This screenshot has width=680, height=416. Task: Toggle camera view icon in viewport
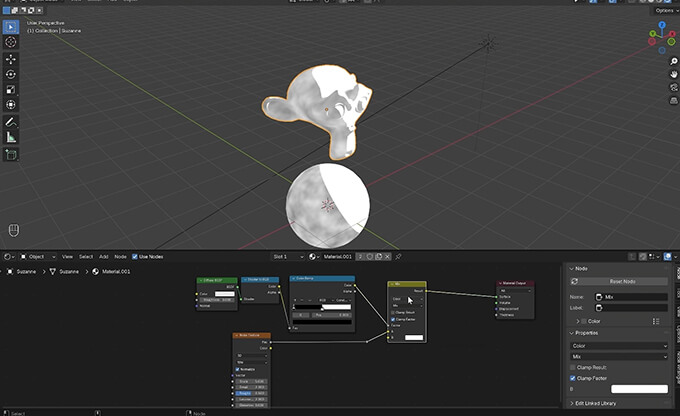coord(673,87)
